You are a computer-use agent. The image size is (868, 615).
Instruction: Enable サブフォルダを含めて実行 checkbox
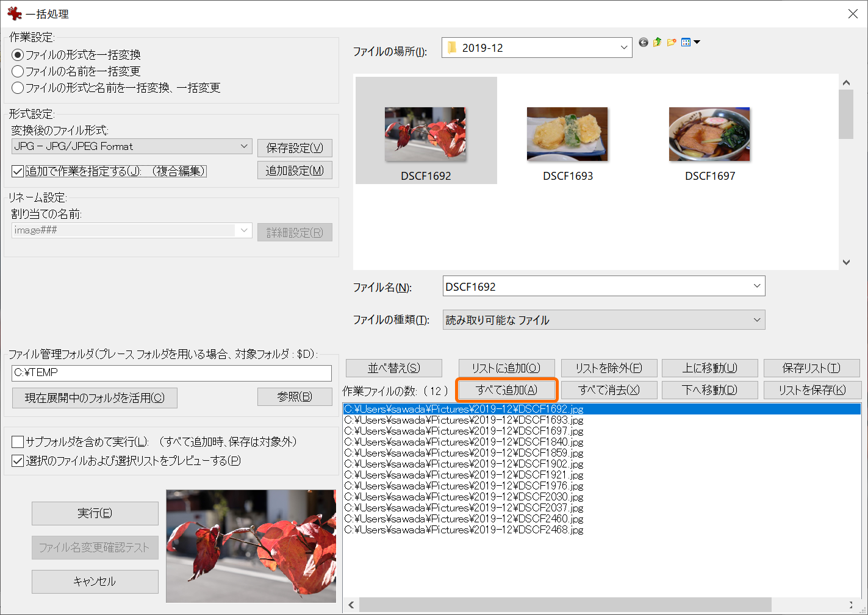18,442
